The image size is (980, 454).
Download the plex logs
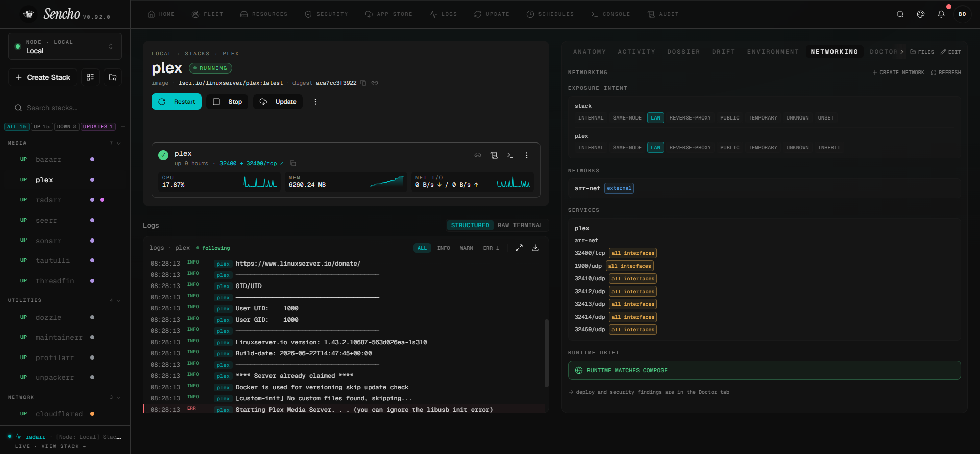tap(535, 248)
